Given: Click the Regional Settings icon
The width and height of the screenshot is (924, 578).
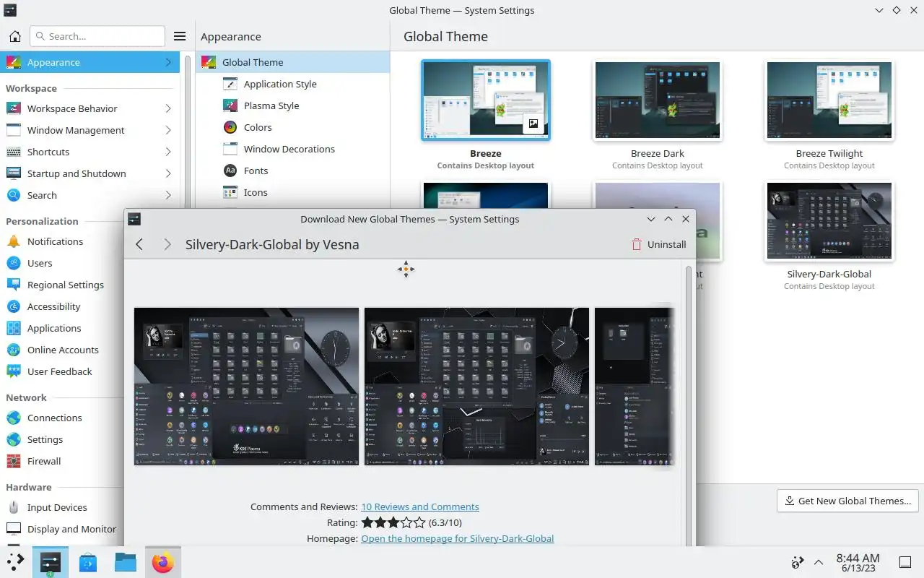Looking at the screenshot, I should pos(14,285).
